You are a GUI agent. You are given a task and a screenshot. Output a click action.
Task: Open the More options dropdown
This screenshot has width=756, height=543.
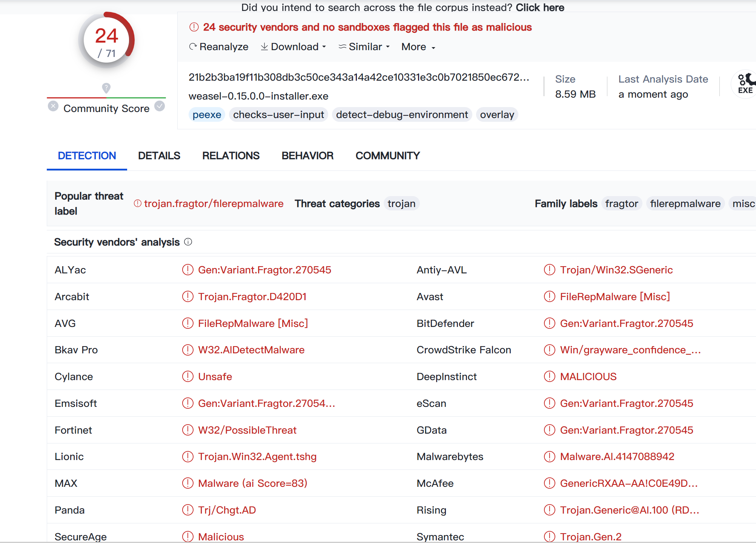click(417, 46)
